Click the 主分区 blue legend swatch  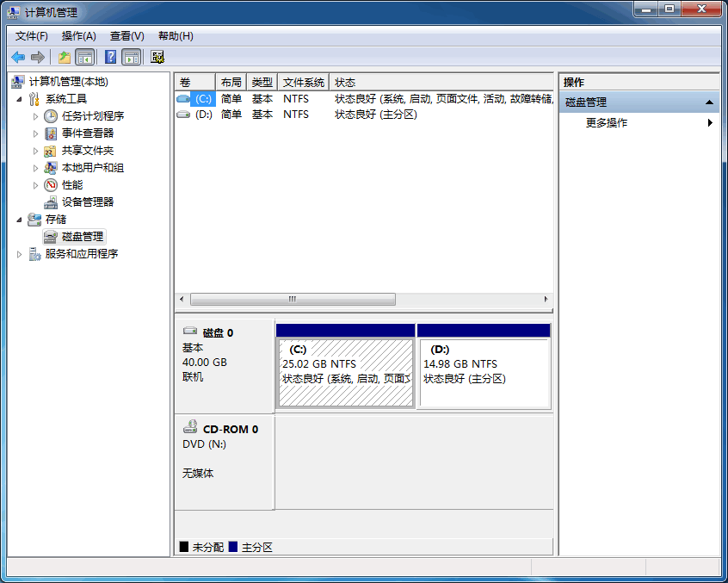(233, 547)
